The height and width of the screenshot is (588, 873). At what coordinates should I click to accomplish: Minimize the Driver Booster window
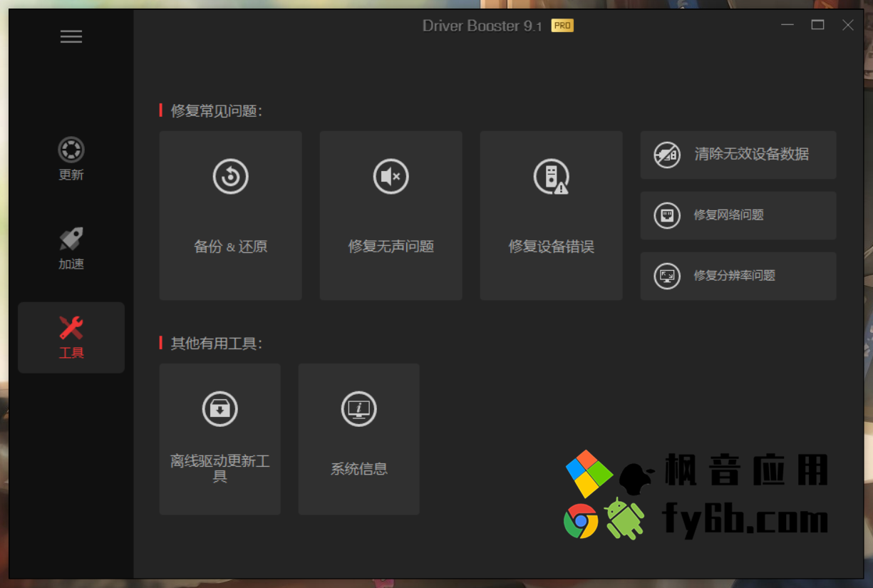pos(787,25)
